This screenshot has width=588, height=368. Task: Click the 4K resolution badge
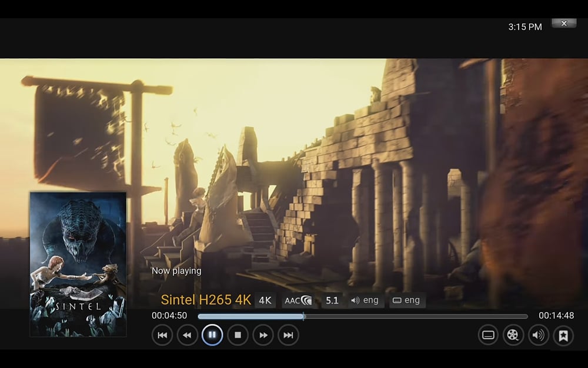pos(265,300)
